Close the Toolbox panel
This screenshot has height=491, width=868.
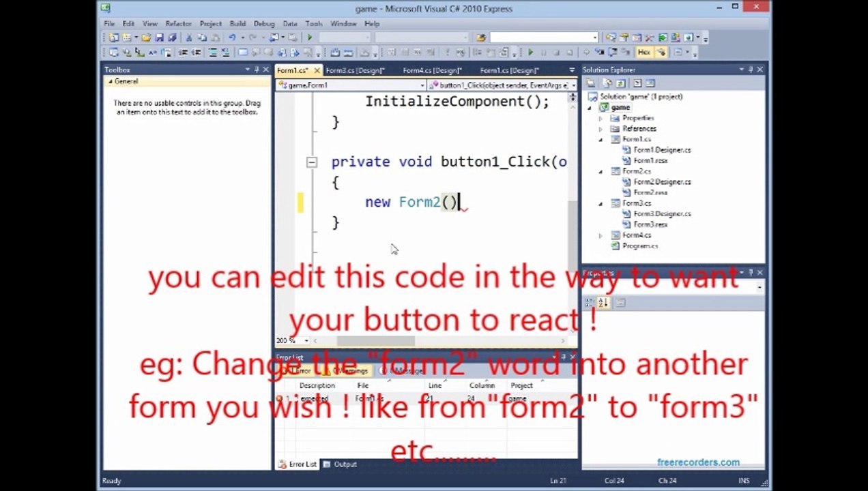265,70
